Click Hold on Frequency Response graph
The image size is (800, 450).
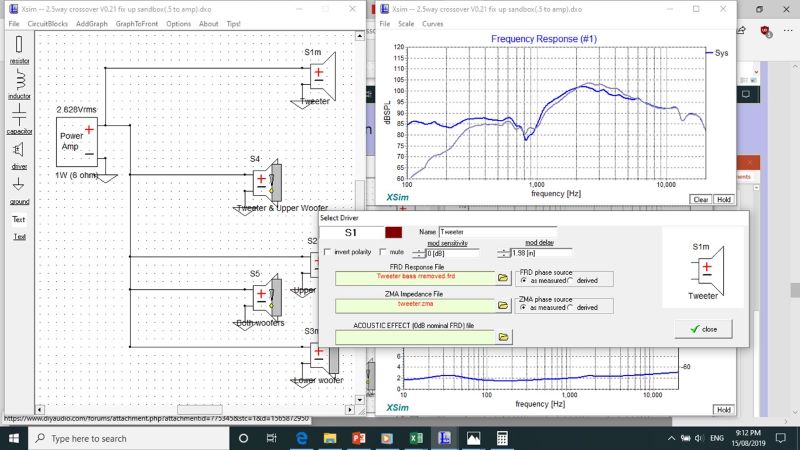(723, 199)
